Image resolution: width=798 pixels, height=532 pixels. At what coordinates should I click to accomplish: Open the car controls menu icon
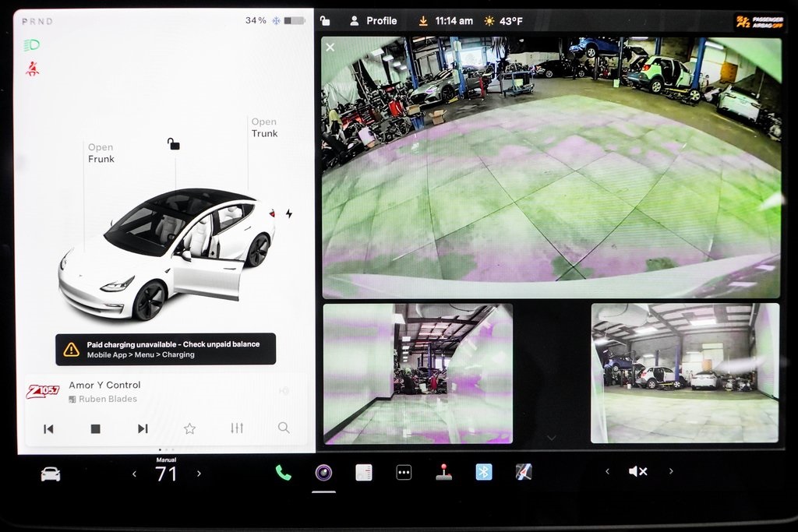coord(51,474)
